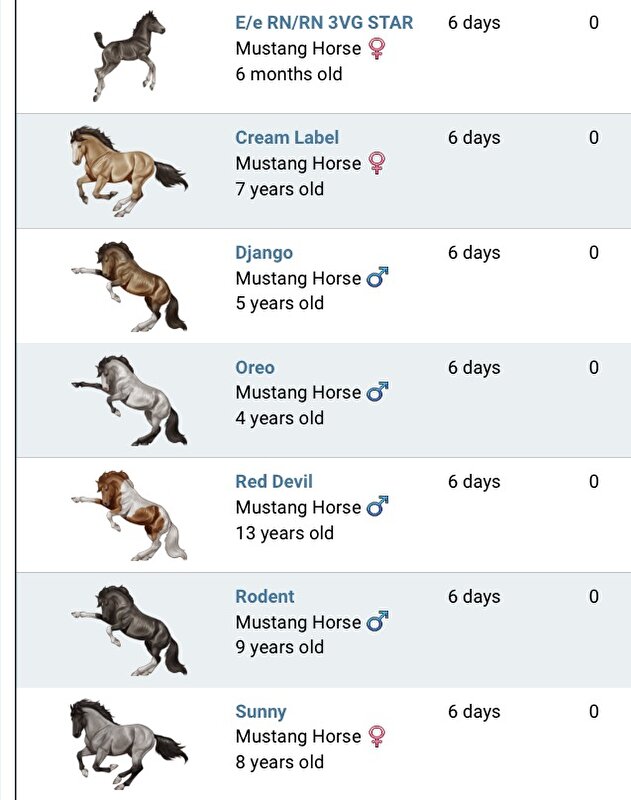Image resolution: width=631 pixels, height=800 pixels.
Task: Open the Rodent horse profile link
Action: (x=264, y=596)
